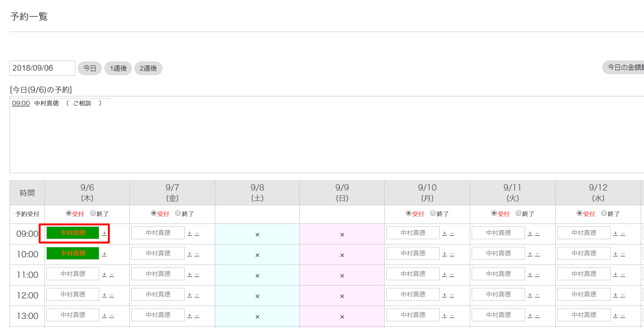Image resolution: width=644 pixels, height=328 pixels.
Task: Select 中村真徳 slot at 9/11 12:00
Action: click(498, 295)
